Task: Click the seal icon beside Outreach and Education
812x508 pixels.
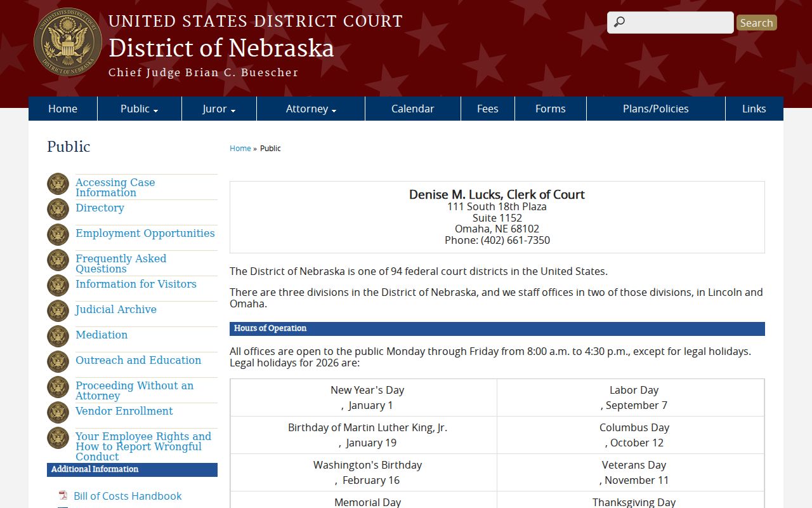Action: pyautogui.click(x=58, y=362)
